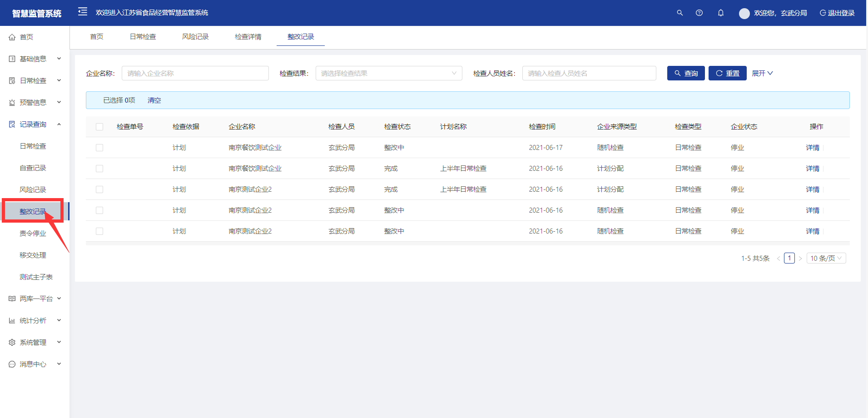Click the 查询 search button

click(x=685, y=73)
